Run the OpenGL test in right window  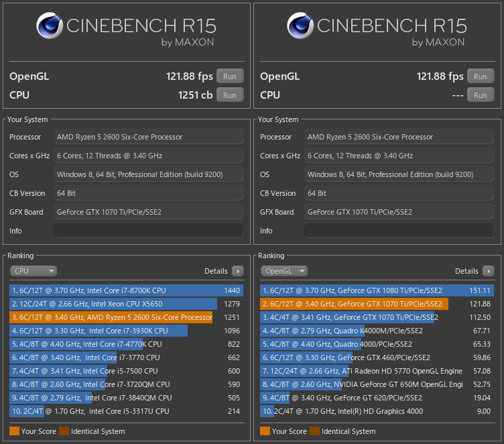click(481, 76)
